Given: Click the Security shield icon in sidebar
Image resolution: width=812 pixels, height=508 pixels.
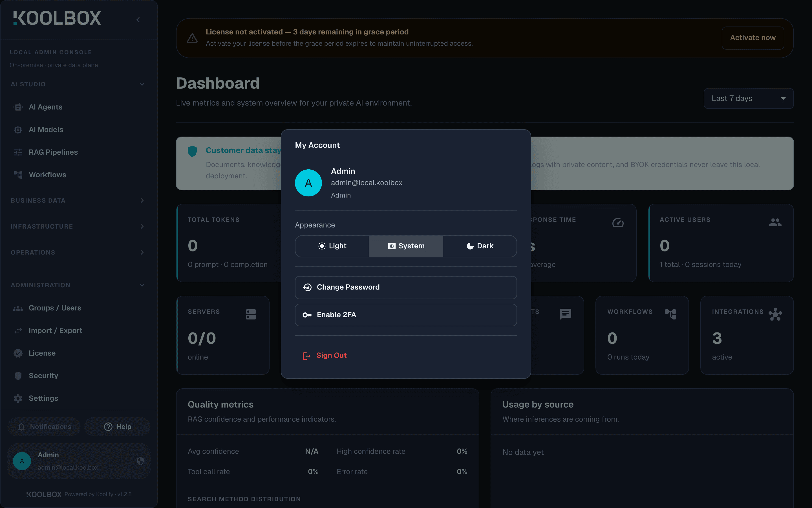Looking at the screenshot, I should 18,376.
